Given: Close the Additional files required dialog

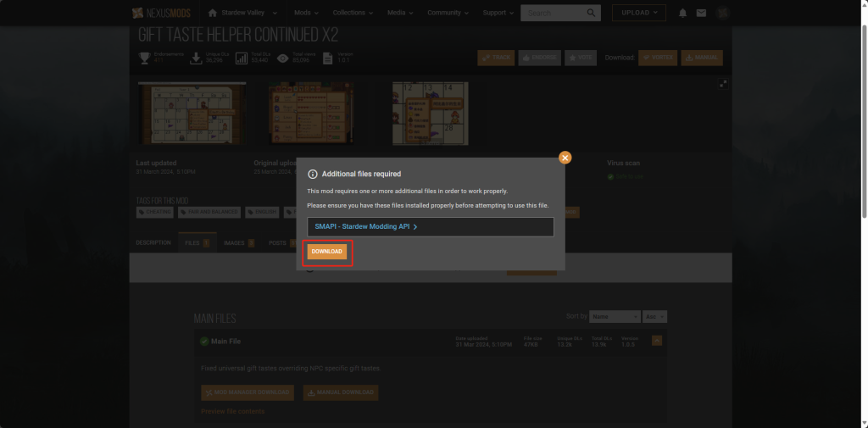Looking at the screenshot, I should pos(565,158).
